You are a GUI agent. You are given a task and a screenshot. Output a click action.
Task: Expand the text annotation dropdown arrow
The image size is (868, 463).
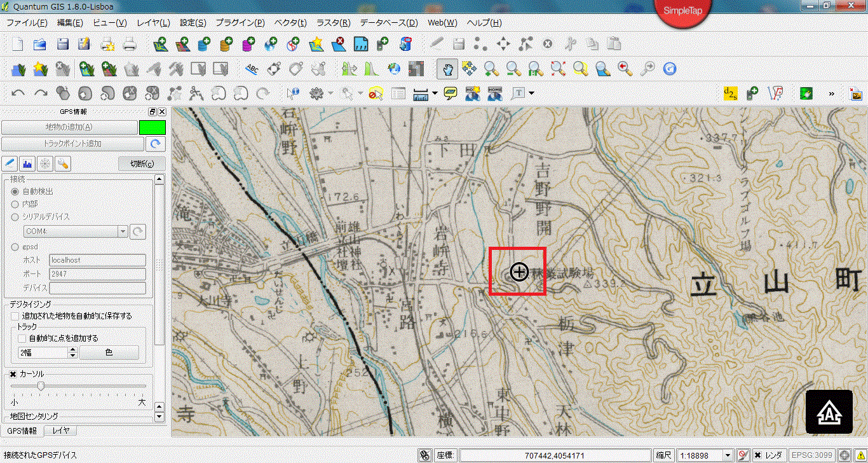coord(531,93)
